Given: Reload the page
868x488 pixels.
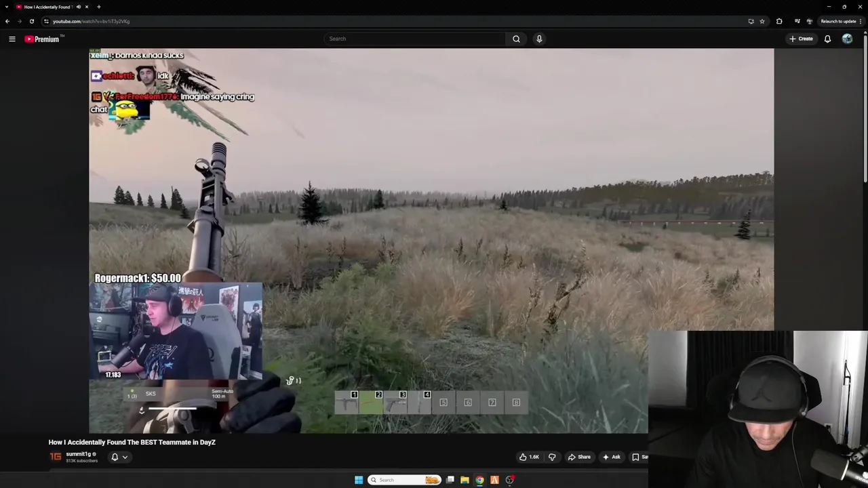Looking at the screenshot, I should tap(31, 21).
